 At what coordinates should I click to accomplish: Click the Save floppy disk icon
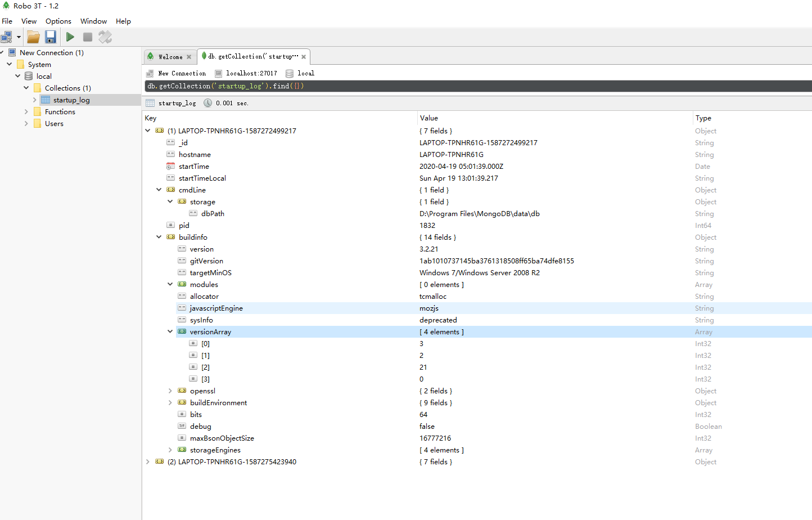pyautogui.click(x=51, y=37)
